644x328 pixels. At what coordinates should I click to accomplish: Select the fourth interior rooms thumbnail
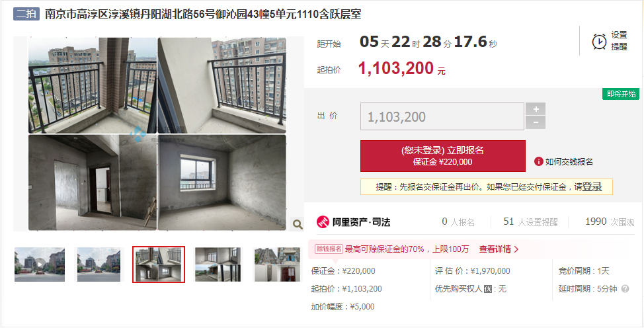(x=218, y=265)
